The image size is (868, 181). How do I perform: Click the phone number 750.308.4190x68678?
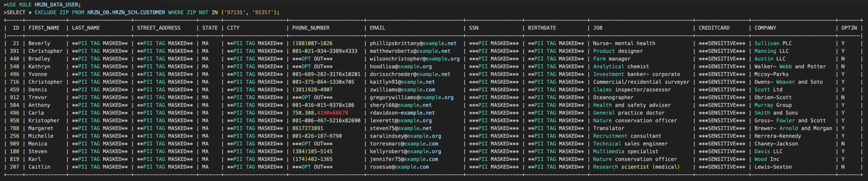coord(320,113)
